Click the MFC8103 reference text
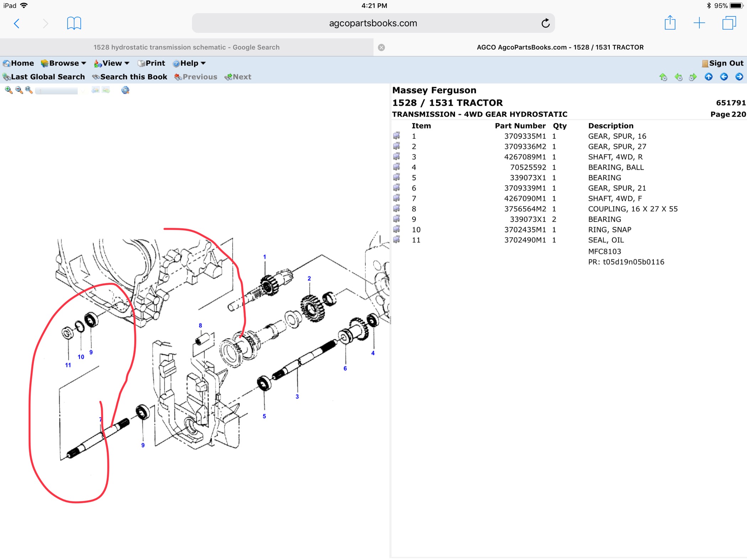The width and height of the screenshot is (747, 560). click(604, 252)
